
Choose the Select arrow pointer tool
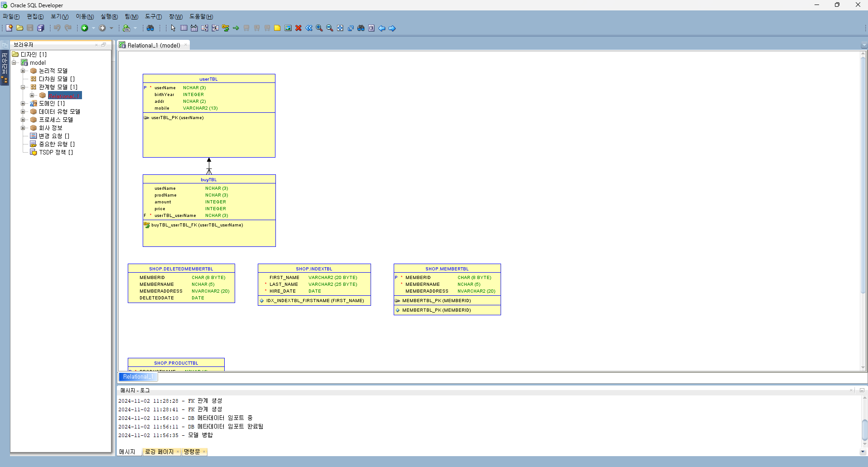pyautogui.click(x=173, y=28)
